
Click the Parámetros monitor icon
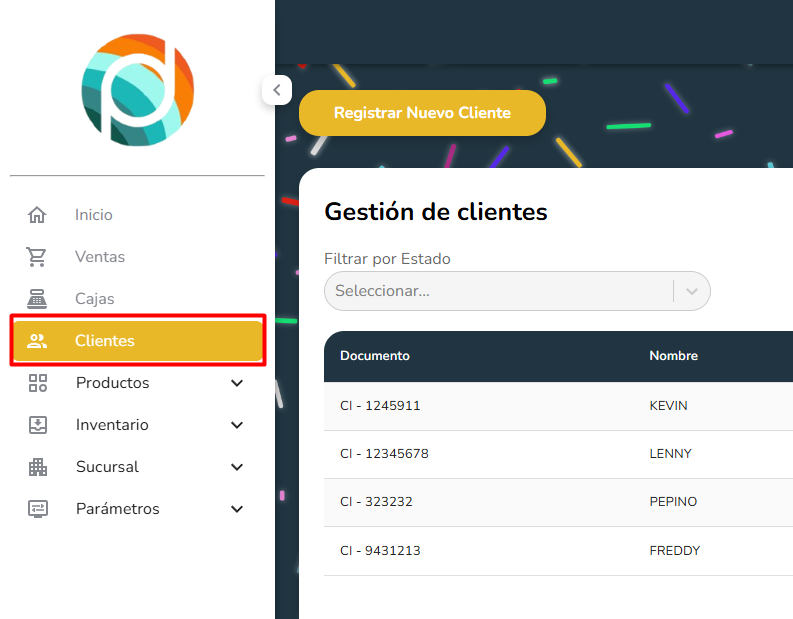[38, 509]
